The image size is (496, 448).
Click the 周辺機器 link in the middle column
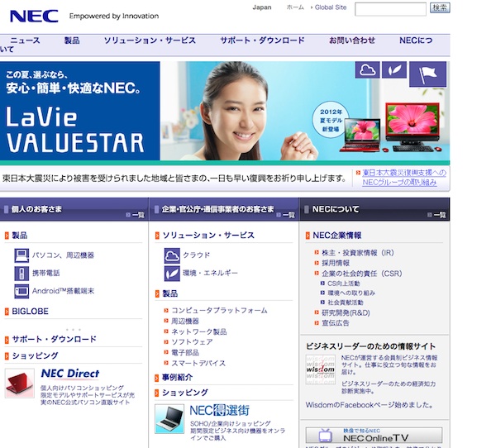(x=185, y=322)
